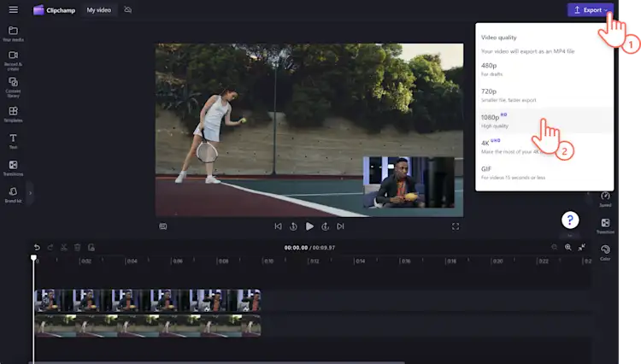Screen dimensions: 641x364
Task: Select the man overlay clip on timeline
Action: click(148, 300)
